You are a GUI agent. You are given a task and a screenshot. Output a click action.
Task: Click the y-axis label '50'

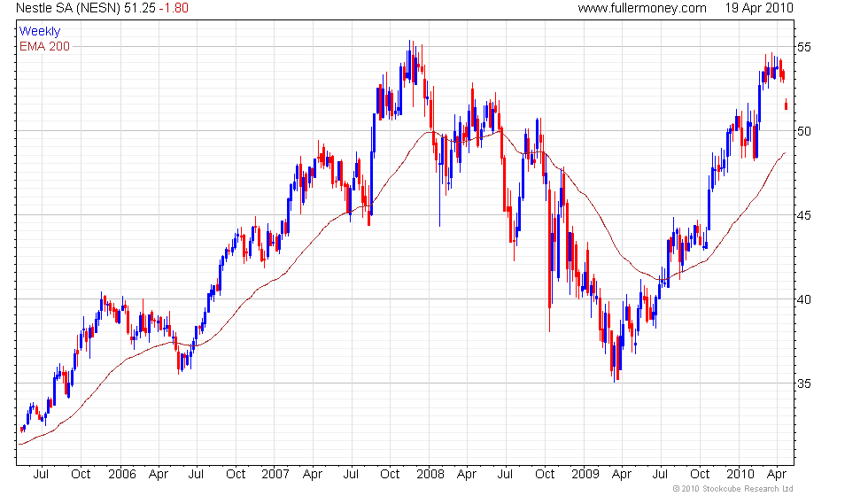pos(804,131)
